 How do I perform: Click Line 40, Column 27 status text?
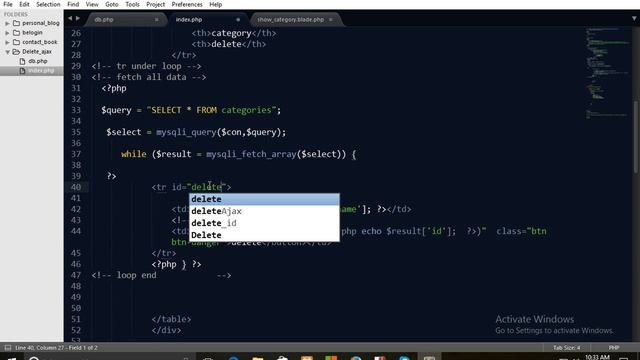[56, 348]
